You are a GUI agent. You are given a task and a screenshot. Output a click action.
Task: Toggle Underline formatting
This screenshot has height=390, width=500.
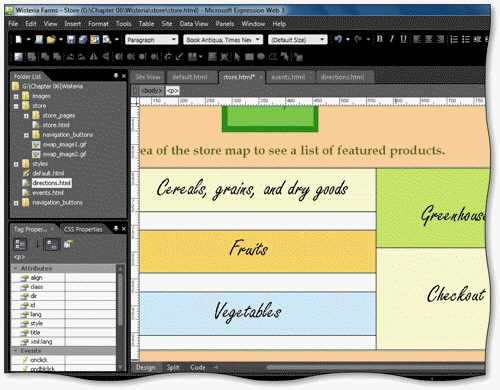coord(403,39)
